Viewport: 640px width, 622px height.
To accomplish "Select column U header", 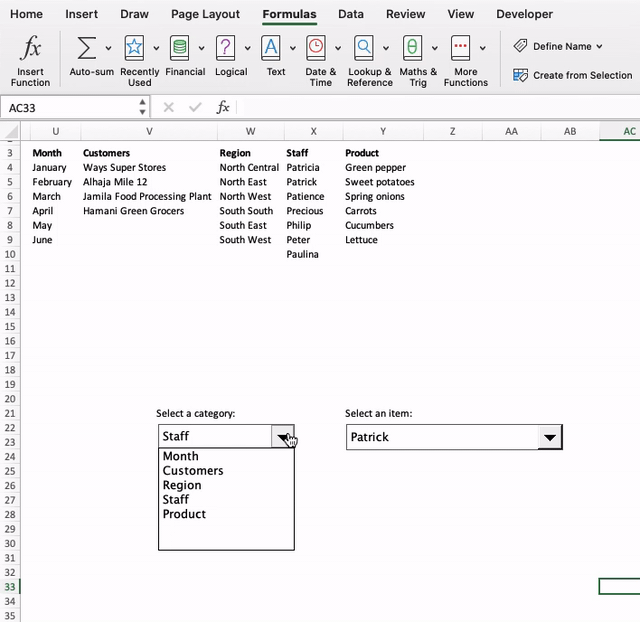I will click(x=56, y=131).
